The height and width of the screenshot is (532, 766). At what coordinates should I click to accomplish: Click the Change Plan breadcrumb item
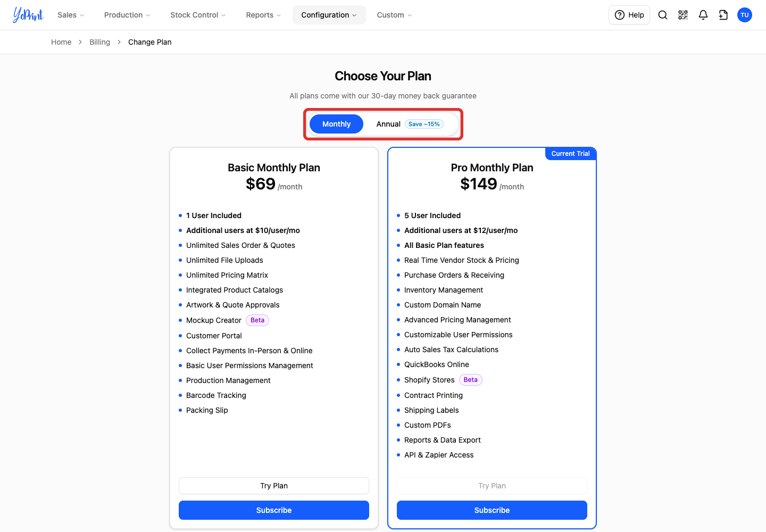(149, 42)
